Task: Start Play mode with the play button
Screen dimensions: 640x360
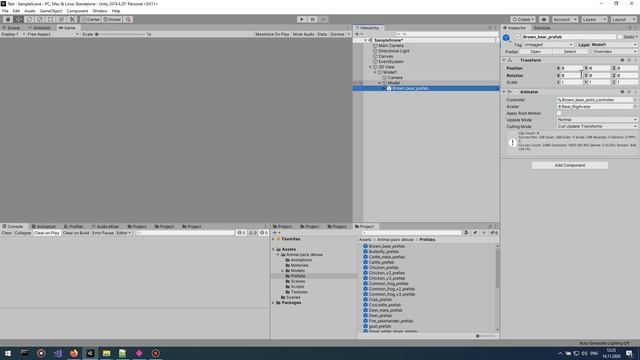Action: click(x=302, y=19)
